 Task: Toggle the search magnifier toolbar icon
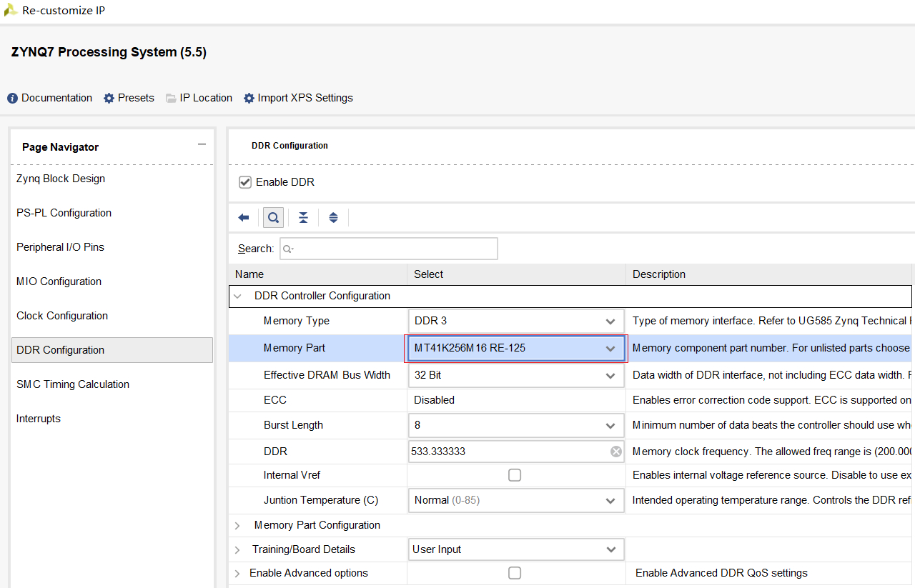click(x=273, y=218)
